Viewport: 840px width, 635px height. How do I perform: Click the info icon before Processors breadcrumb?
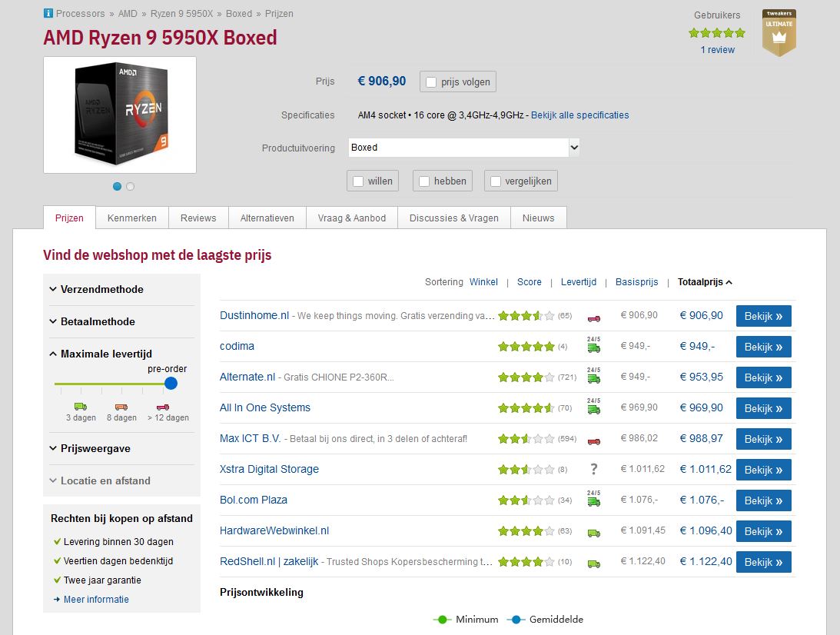pos(48,13)
